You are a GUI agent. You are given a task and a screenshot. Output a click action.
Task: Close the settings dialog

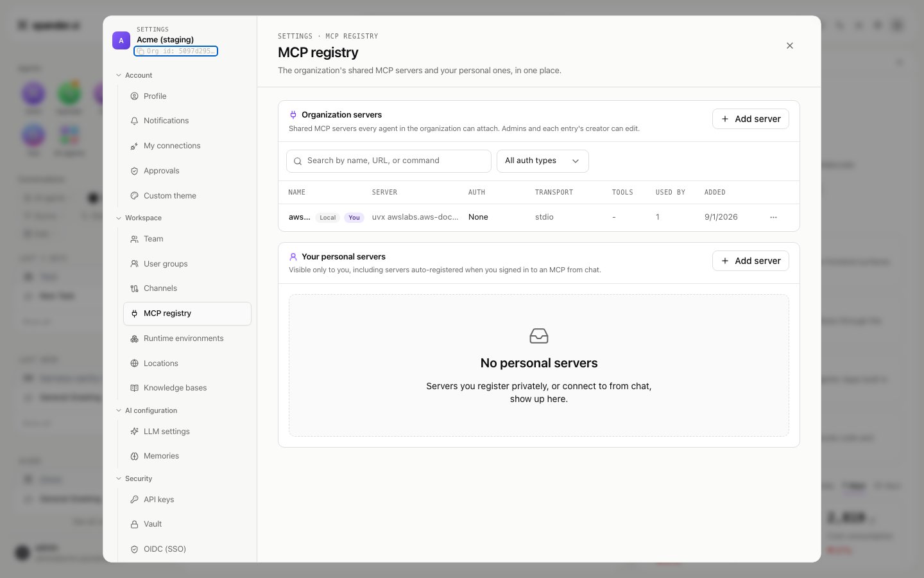pos(790,46)
